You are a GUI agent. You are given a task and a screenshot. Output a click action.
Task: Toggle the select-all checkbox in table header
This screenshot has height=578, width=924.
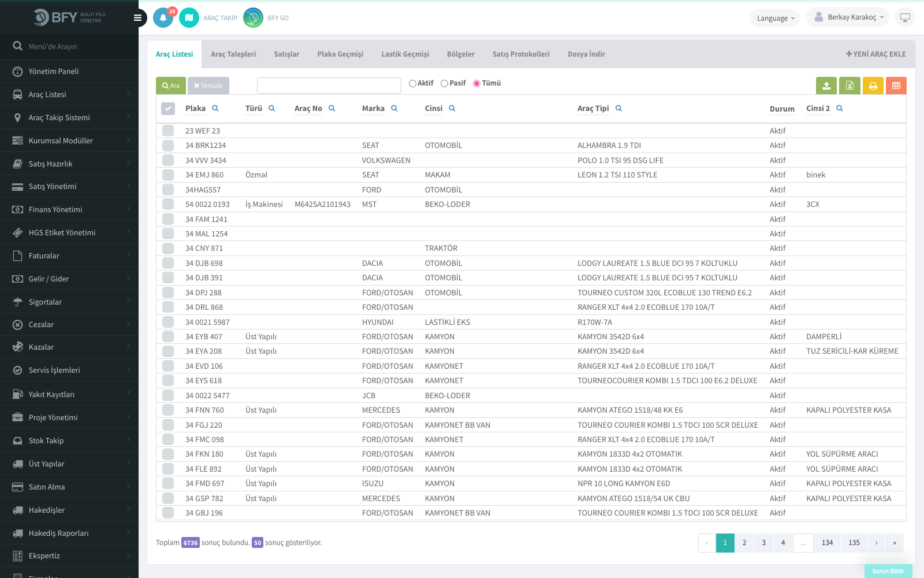(168, 108)
